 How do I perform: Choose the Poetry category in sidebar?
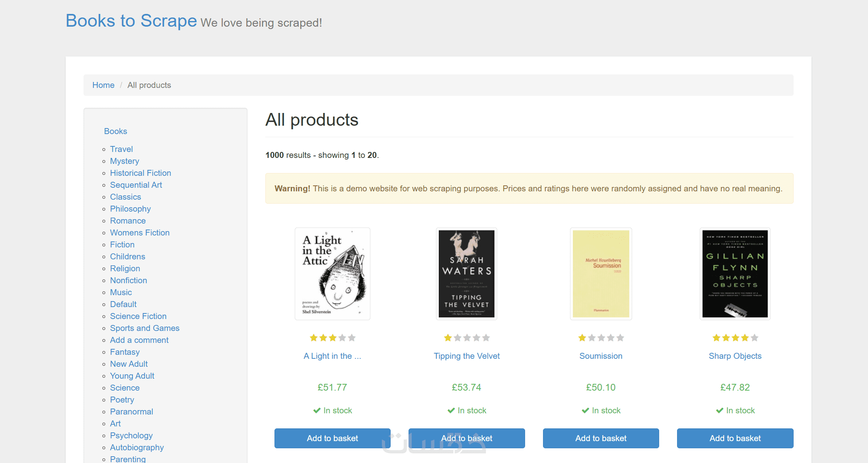[x=122, y=400]
